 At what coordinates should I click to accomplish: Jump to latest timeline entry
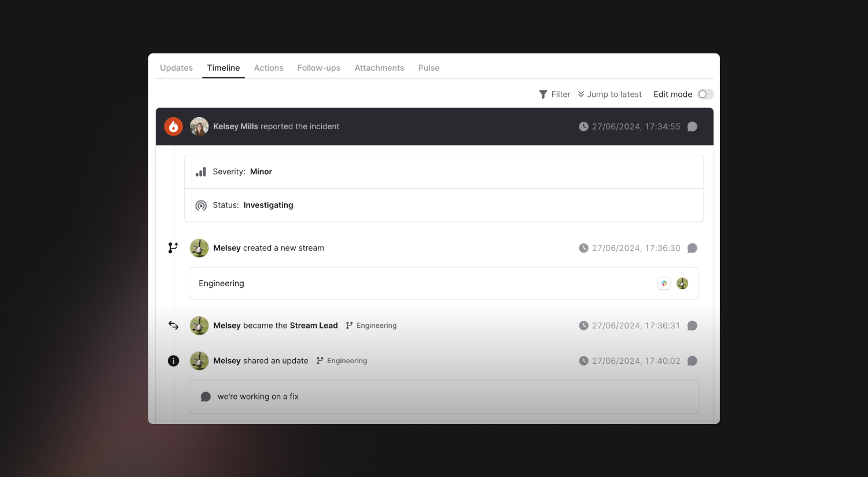coord(610,94)
